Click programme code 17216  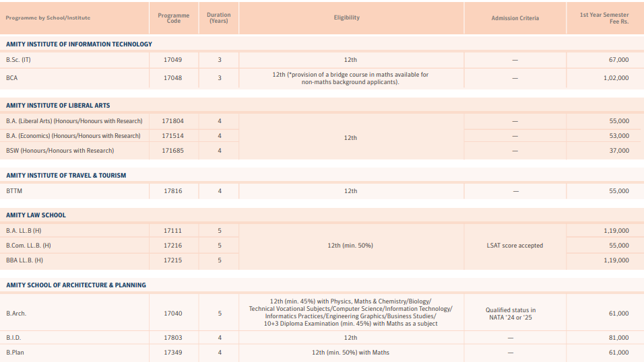[173, 246]
